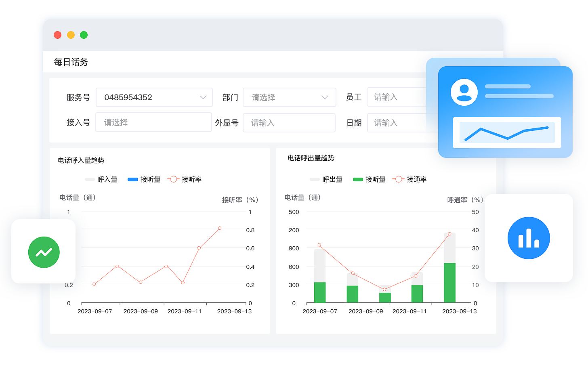The height and width of the screenshot is (365, 588).
Task: Click the 每日话务 page title
Action: [71, 62]
